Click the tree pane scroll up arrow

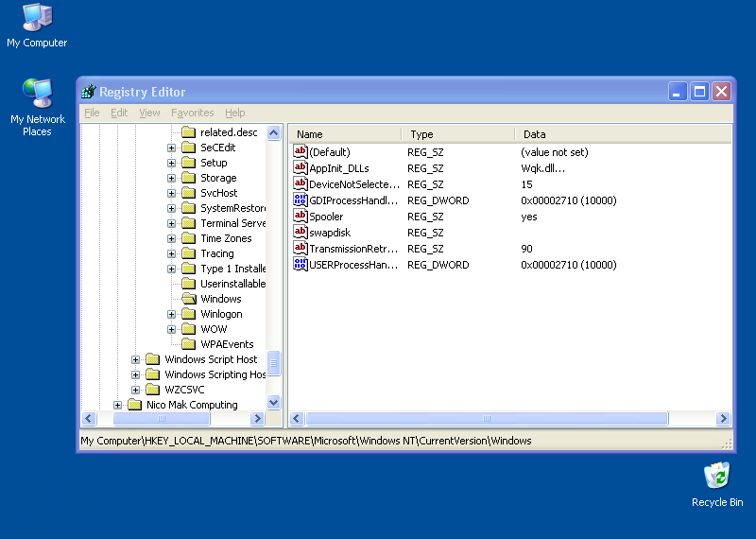(273, 132)
